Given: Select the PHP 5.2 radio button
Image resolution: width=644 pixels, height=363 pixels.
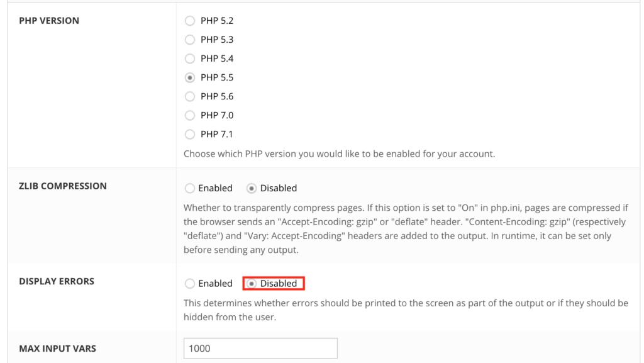Looking at the screenshot, I should [190, 21].
